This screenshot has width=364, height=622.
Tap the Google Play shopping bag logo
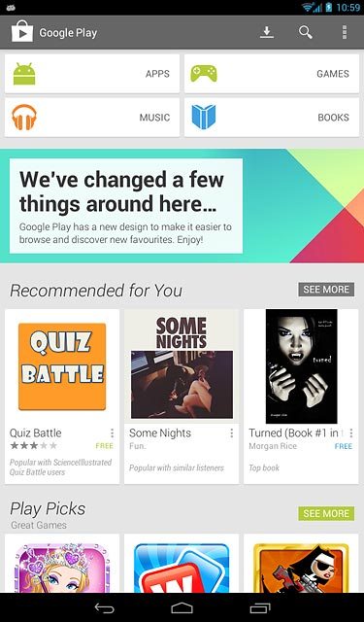[21, 31]
